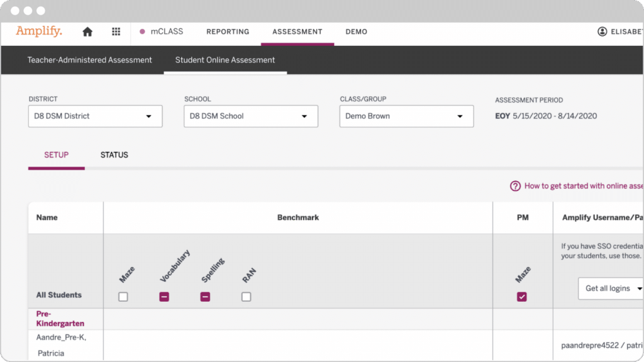Image resolution: width=644 pixels, height=362 pixels.
Task: Click the PM column header
Action: tap(523, 217)
